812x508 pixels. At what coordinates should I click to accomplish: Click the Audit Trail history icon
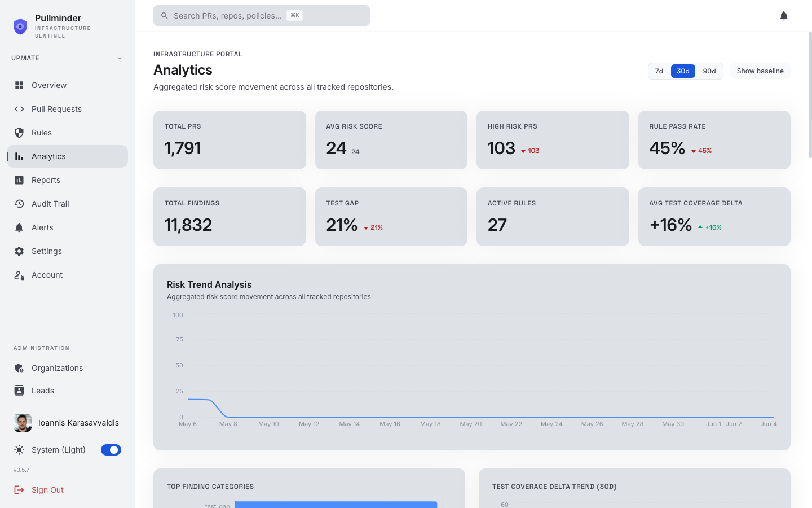[19, 204]
